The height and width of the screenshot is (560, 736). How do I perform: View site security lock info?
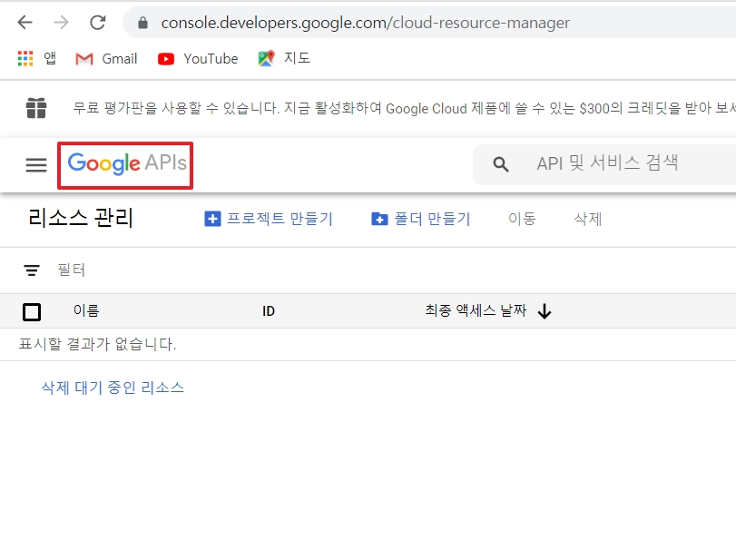(x=142, y=23)
